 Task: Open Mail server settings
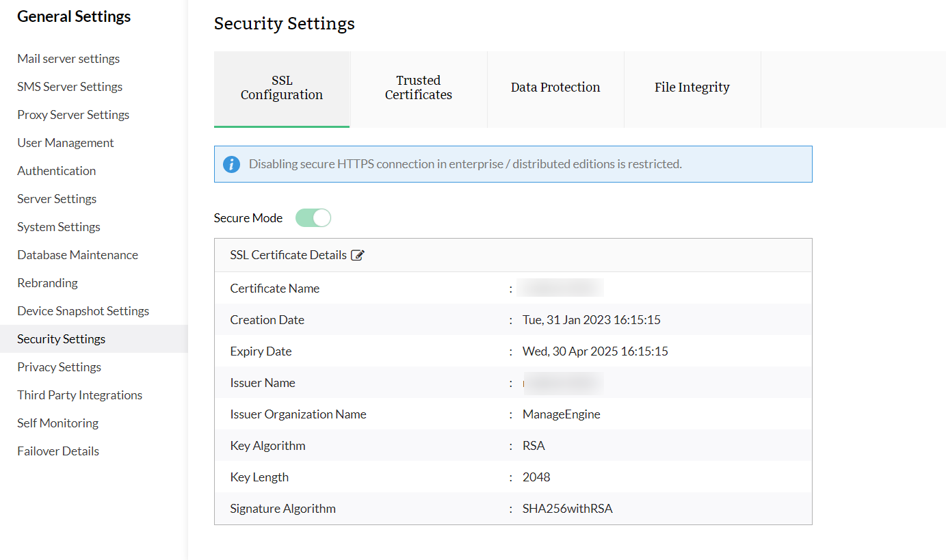coord(68,58)
